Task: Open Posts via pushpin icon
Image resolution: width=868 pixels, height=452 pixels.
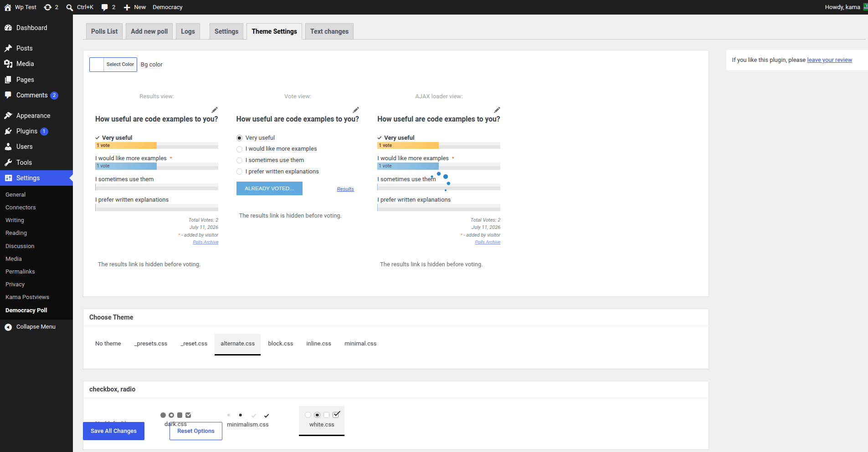Action: click(8, 48)
